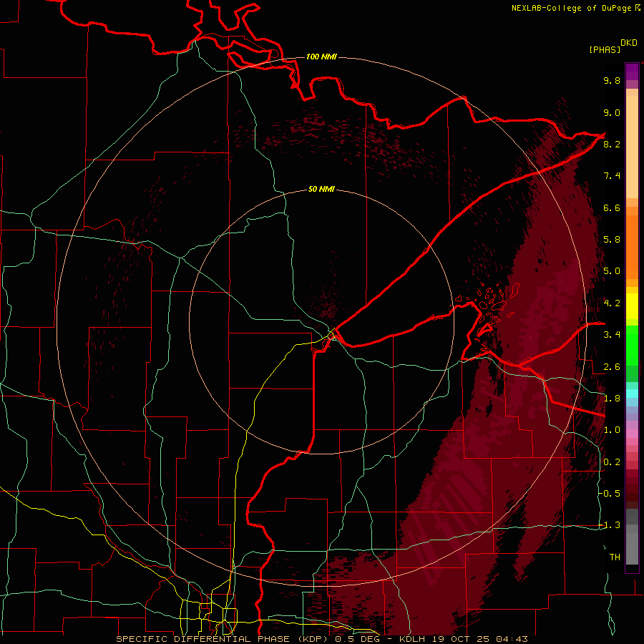Click the purple band atop the color scale

tap(632, 72)
